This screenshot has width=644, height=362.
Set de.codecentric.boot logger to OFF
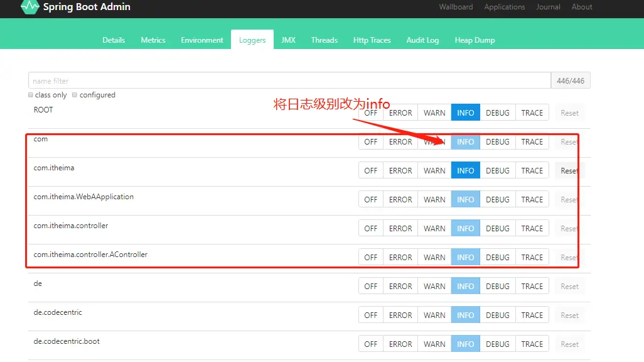(x=370, y=344)
